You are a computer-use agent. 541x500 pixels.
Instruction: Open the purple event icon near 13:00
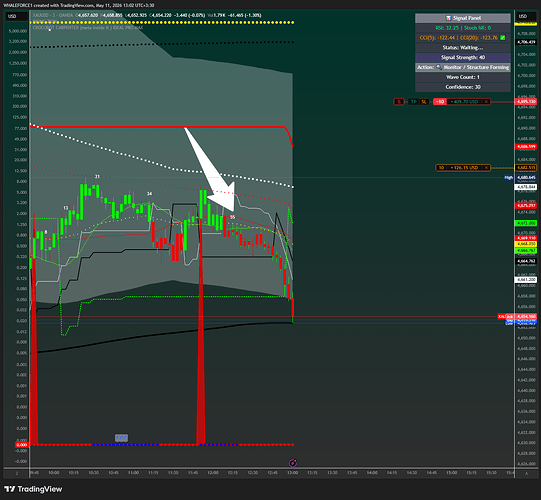(293, 463)
